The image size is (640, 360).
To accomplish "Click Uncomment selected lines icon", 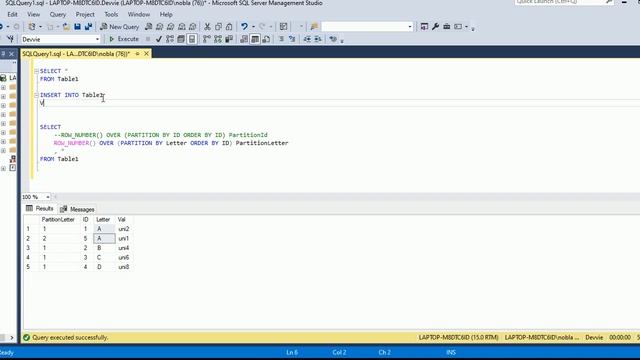I will [292, 39].
